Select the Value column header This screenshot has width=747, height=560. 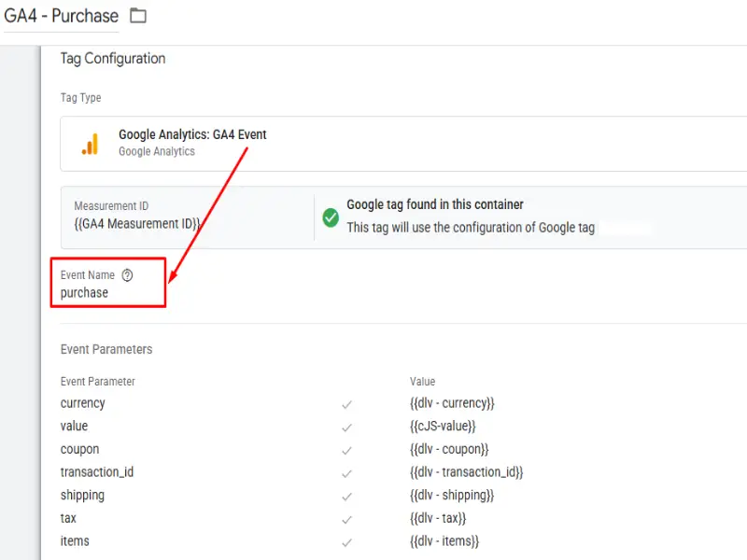tap(422, 382)
